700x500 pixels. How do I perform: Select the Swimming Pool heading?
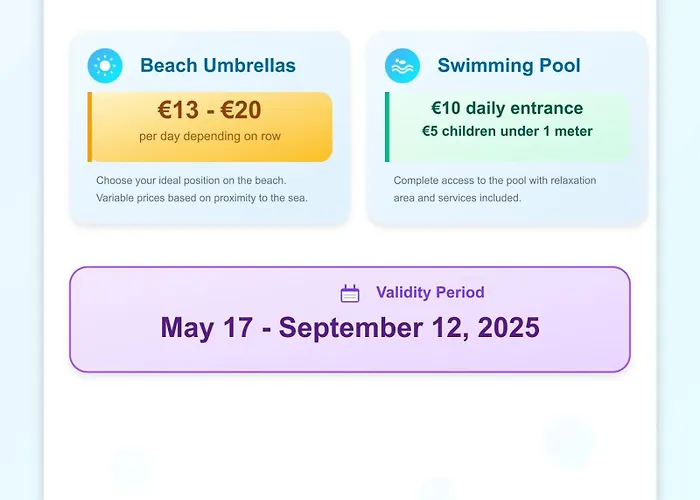[509, 66]
